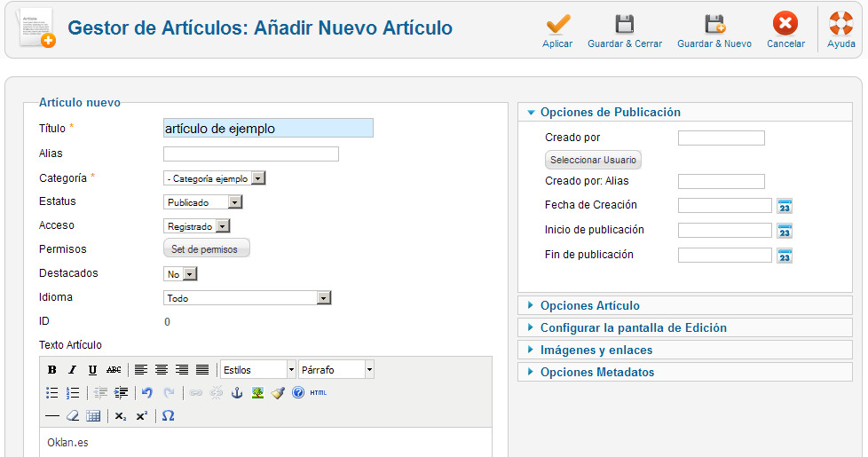Open editor help (blue question mark)
868x457 pixels.
pyautogui.click(x=298, y=393)
